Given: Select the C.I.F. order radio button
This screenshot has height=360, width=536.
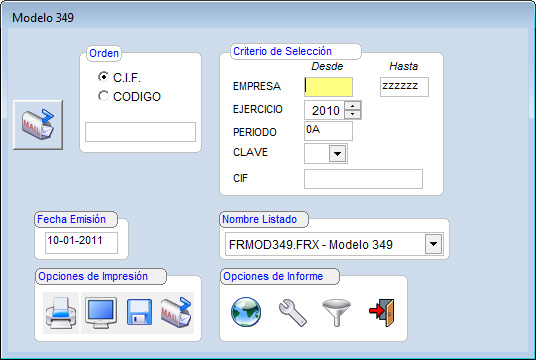Looking at the screenshot, I should click(103, 77).
